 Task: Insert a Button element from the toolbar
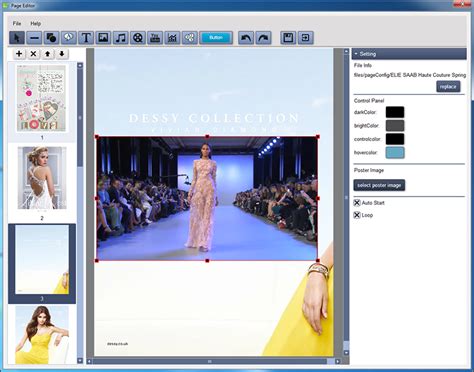coord(216,38)
